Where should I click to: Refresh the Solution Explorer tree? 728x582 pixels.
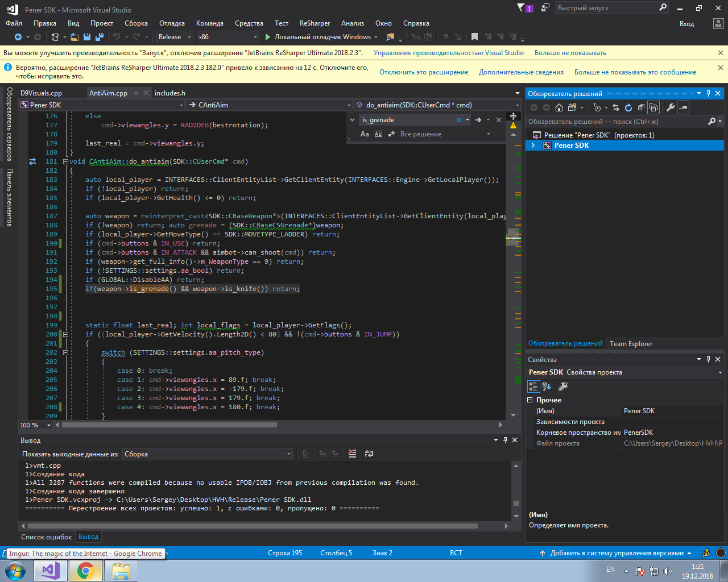coord(628,107)
